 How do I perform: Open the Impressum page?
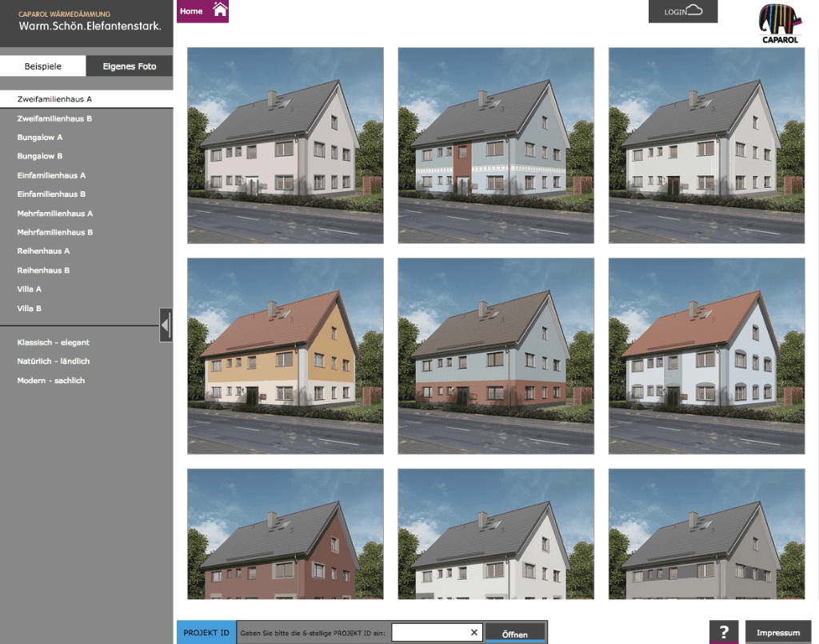tap(777, 633)
